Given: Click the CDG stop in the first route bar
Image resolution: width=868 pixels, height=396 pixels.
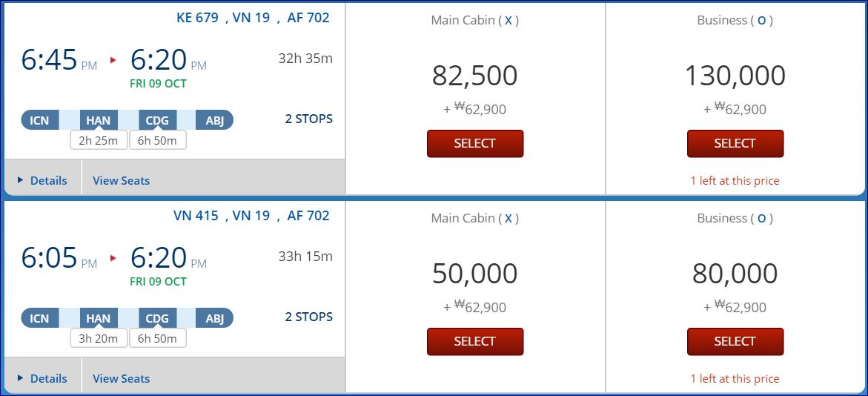Looking at the screenshot, I should point(157,119).
